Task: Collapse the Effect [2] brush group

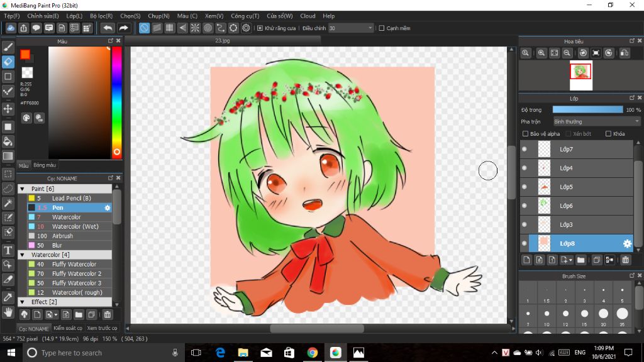Action: 22,302
